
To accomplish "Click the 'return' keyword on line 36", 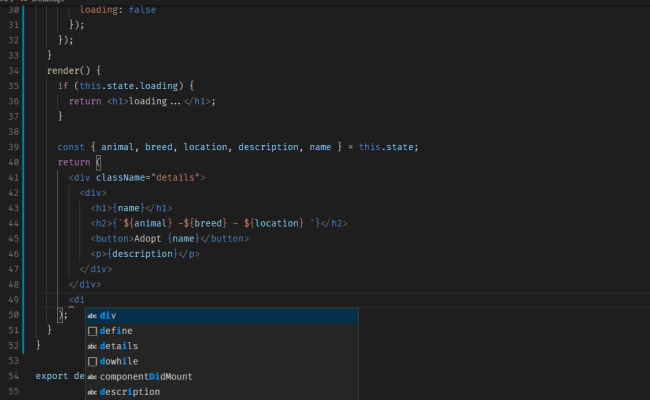I will point(85,101).
